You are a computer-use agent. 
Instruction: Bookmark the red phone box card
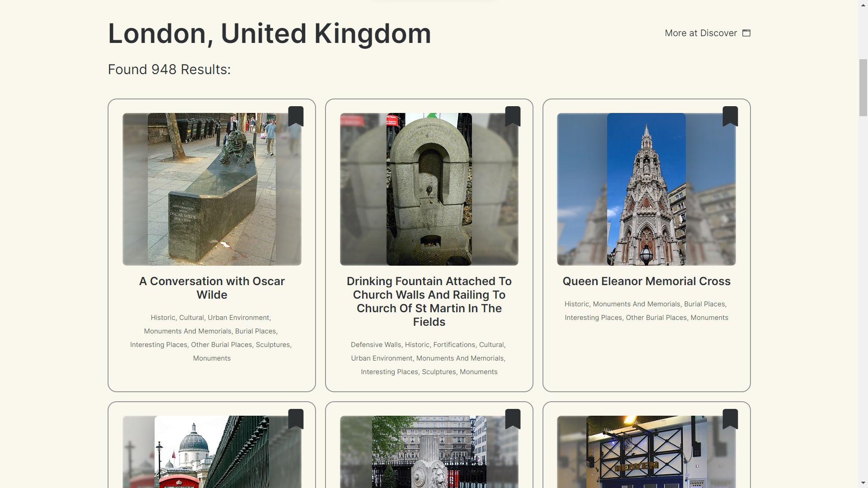click(x=297, y=419)
